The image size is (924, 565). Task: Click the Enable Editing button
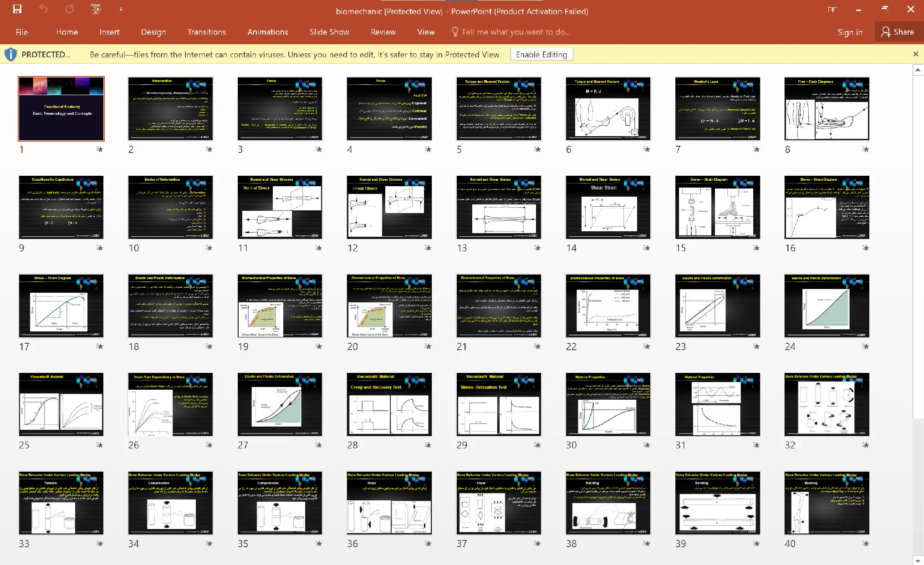point(541,55)
